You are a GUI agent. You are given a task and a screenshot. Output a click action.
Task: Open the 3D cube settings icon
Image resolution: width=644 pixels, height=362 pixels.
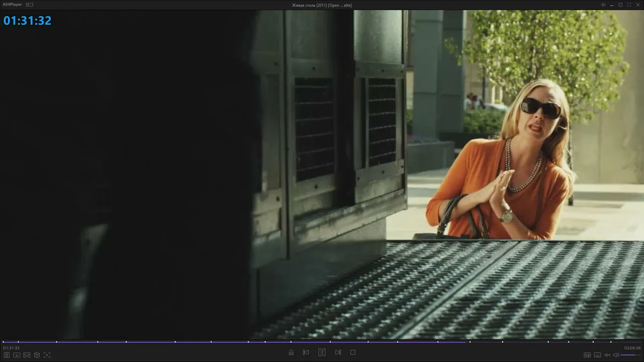[37, 355]
